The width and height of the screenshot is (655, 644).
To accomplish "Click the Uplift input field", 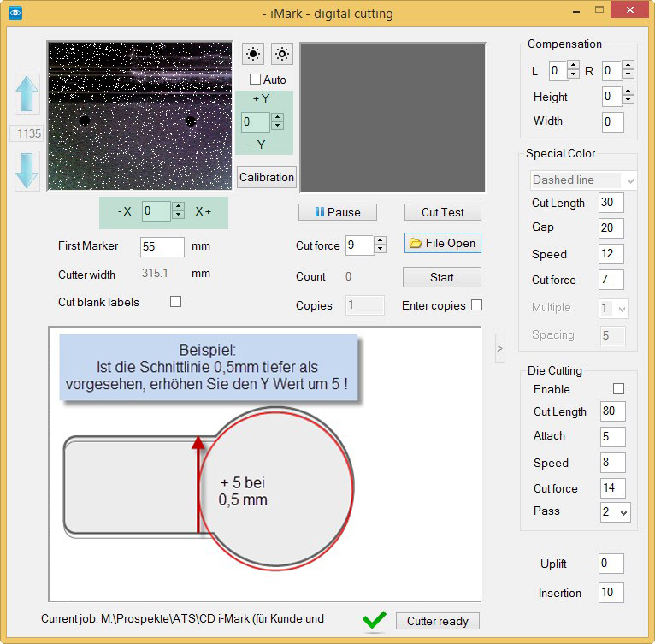I will click(611, 564).
